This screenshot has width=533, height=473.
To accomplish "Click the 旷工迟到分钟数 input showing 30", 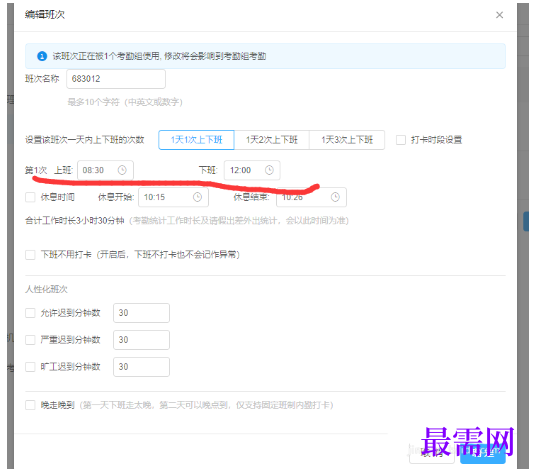I will (x=141, y=367).
